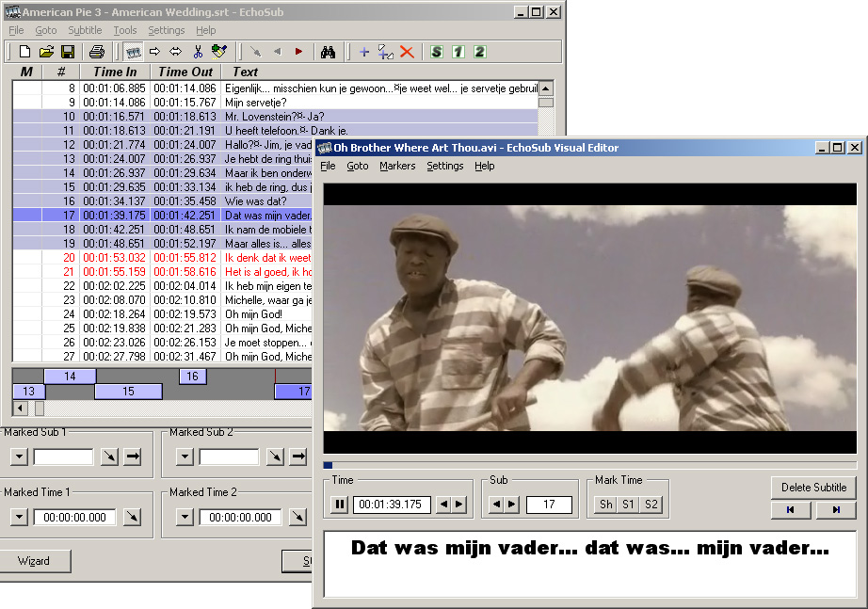Expand the Marked Time 1 dropdown
This screenshot has width=868, height=609.
20,517
